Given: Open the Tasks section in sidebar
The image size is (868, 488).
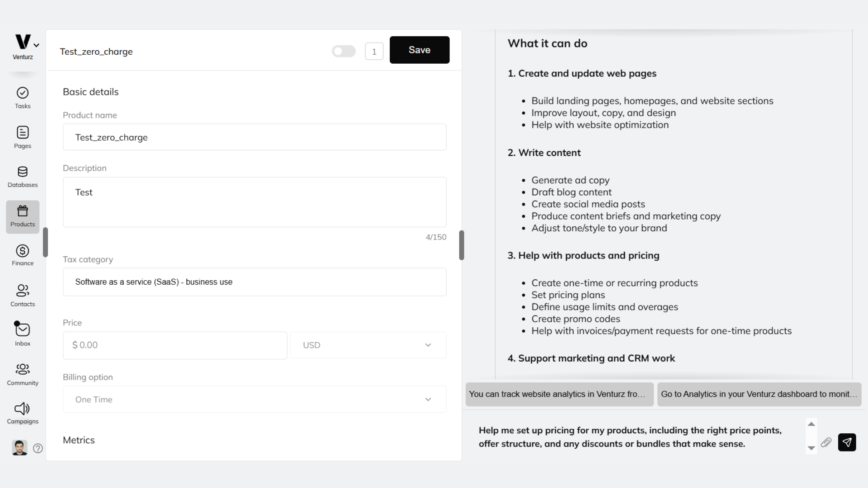Looking at the screenshot, I should [22, 98].
